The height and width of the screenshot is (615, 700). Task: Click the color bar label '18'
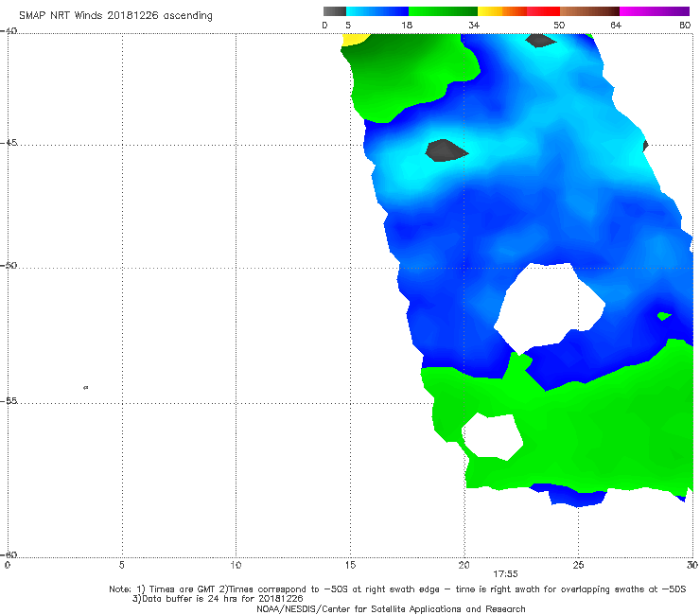tap(407, 26)
